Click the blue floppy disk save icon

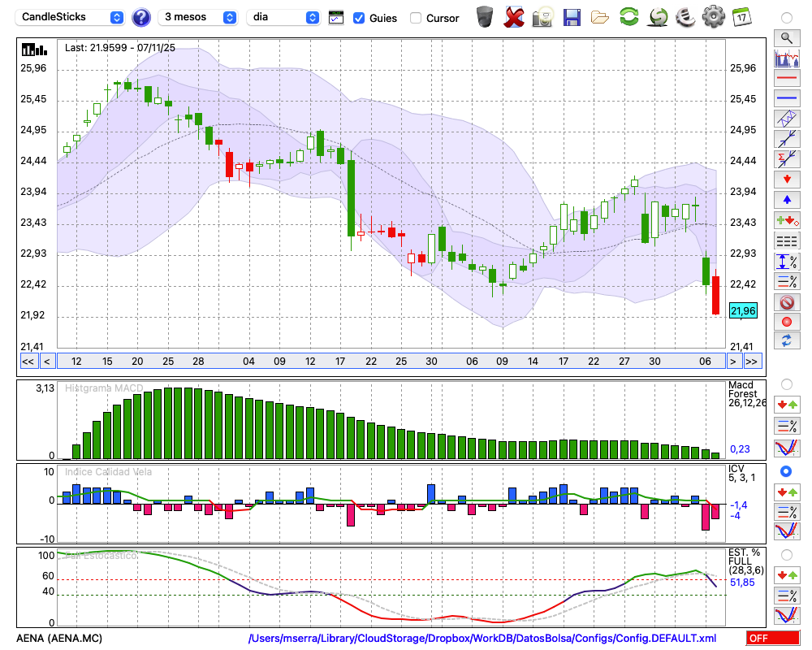(572, 16)
